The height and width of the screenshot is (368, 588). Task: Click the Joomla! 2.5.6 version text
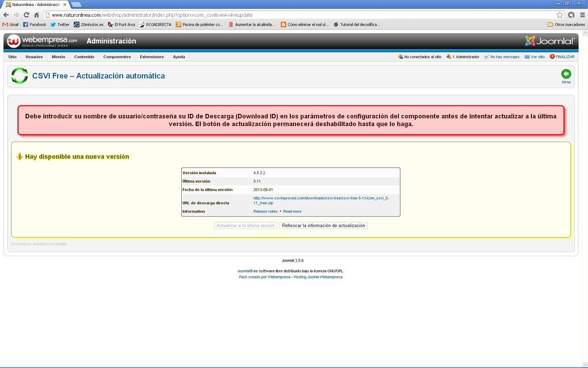293,260
